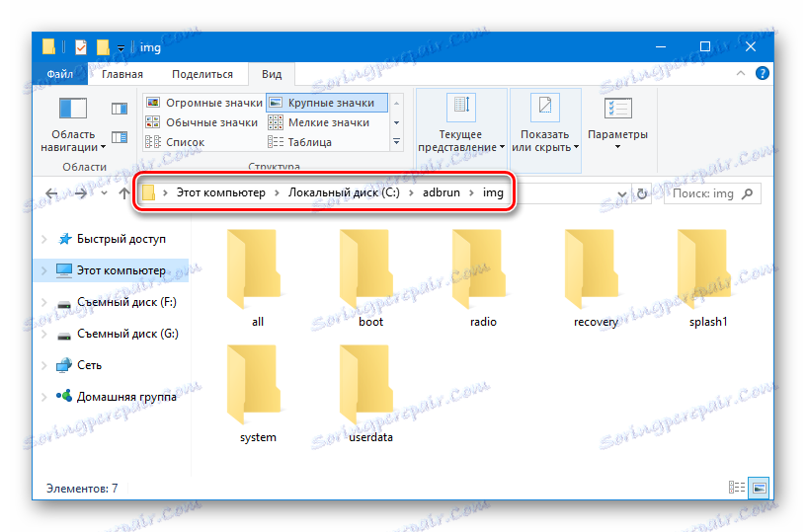Switch to large icons view in status bar

[x=760, y=488]
